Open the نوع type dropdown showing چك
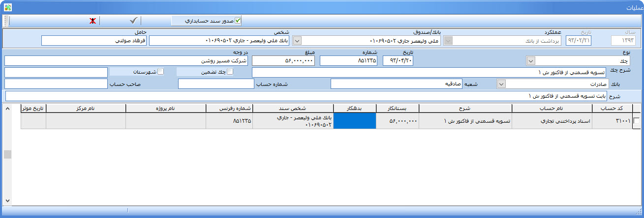The image size is (644, 218). [530, 61]
